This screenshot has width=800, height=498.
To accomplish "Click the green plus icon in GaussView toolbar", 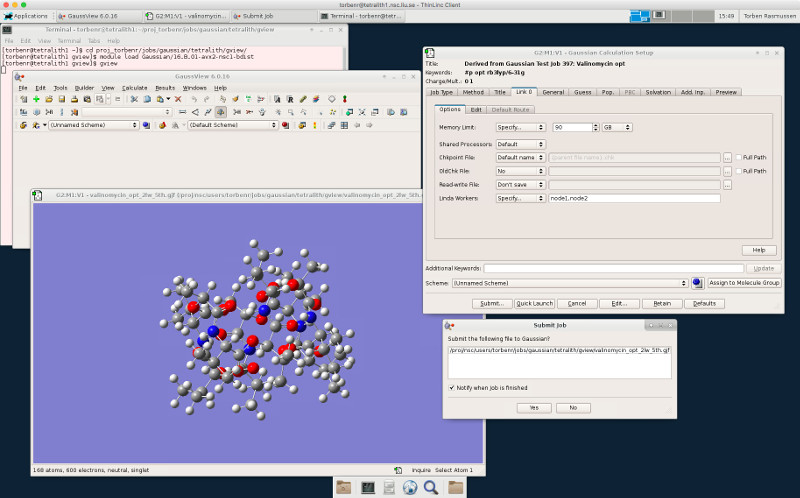I will pos(36,99).
